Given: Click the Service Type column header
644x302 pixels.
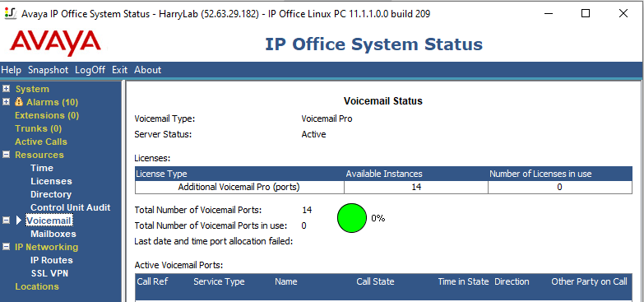Looking at the screenshot, I should pyautogui.click(x=219, y=281).
